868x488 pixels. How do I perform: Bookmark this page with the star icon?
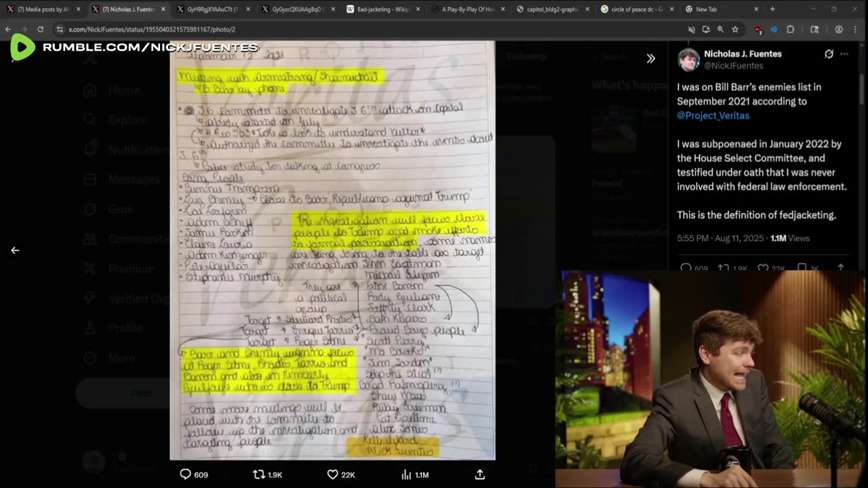pyautogui.click(x=735, y=30)
